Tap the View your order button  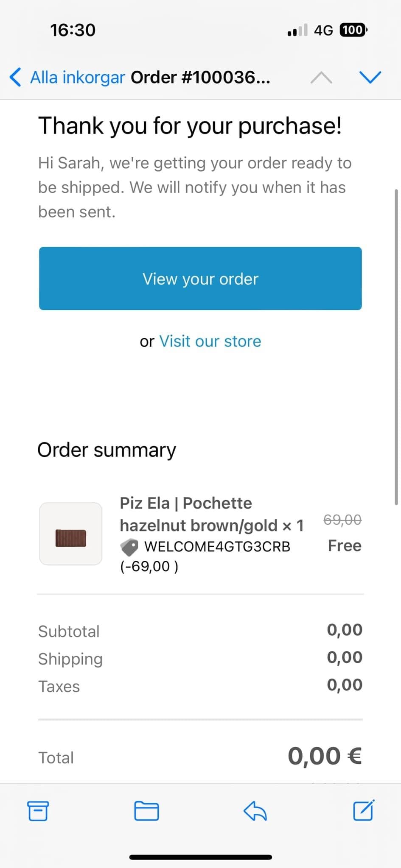[200, 278]
